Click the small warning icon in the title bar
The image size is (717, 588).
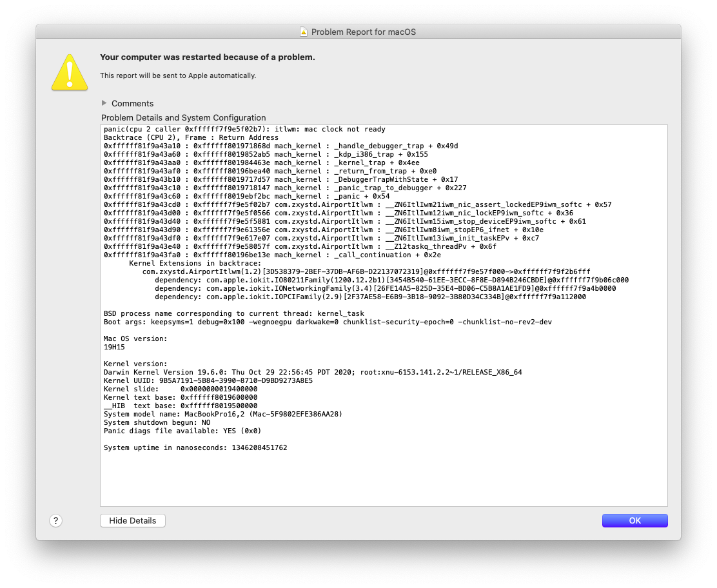303,31
